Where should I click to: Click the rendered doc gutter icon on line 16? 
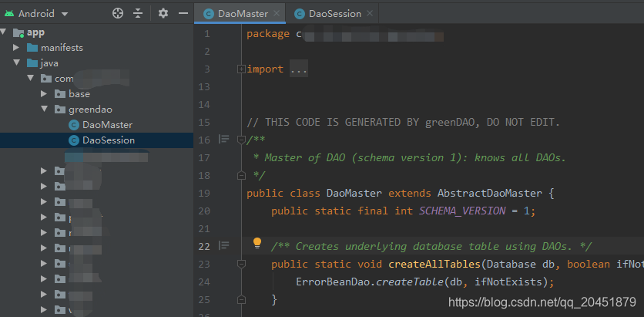tap(224, 140)
